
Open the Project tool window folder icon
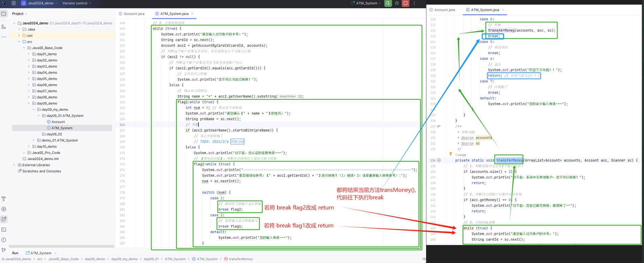4,14
